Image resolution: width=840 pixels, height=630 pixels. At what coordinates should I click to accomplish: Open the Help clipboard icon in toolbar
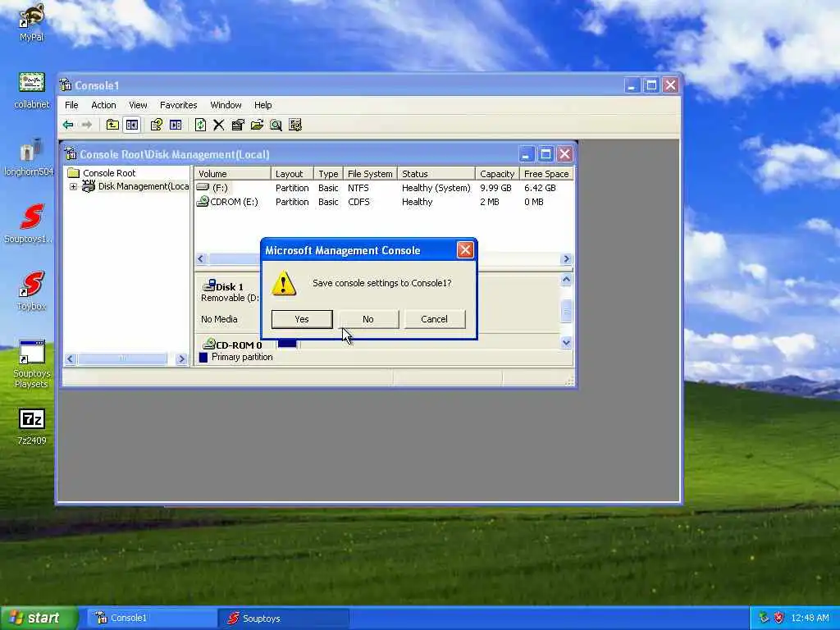tap(157, 125)
